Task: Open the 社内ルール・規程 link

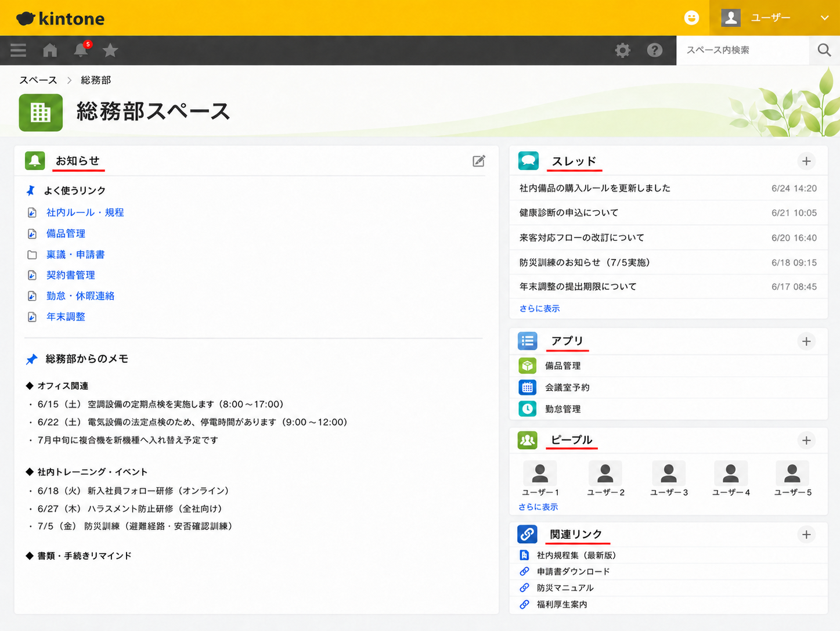Action: coord(85,212)
